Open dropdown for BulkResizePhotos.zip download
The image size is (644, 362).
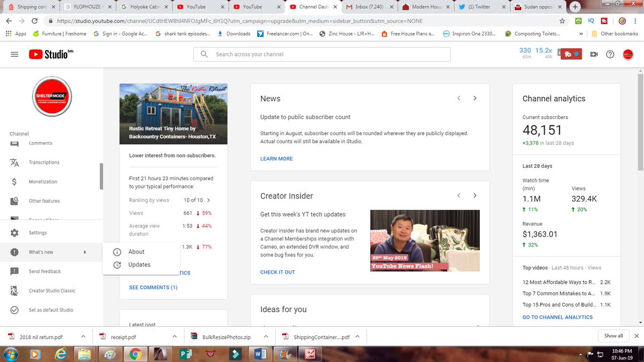coord(265,337)
